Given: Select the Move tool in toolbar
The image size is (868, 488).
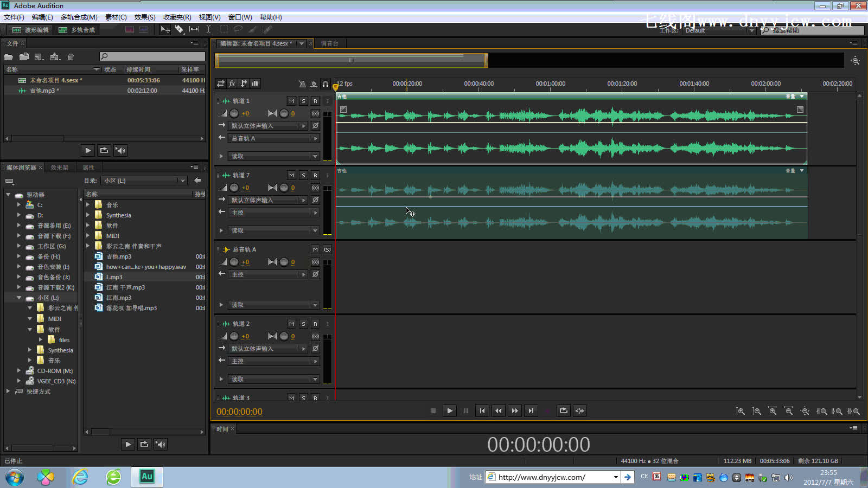Looking at the screenshot, I should (x=165, y=30).
